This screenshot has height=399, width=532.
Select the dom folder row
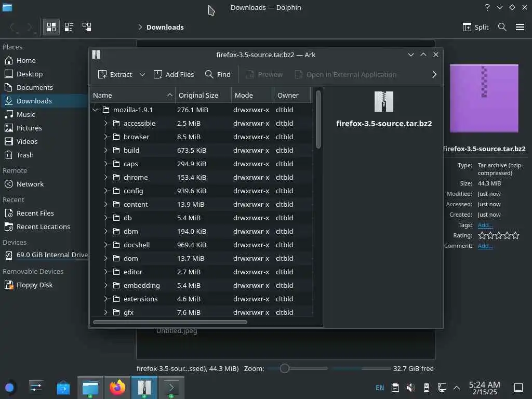(x=202, y=259)
